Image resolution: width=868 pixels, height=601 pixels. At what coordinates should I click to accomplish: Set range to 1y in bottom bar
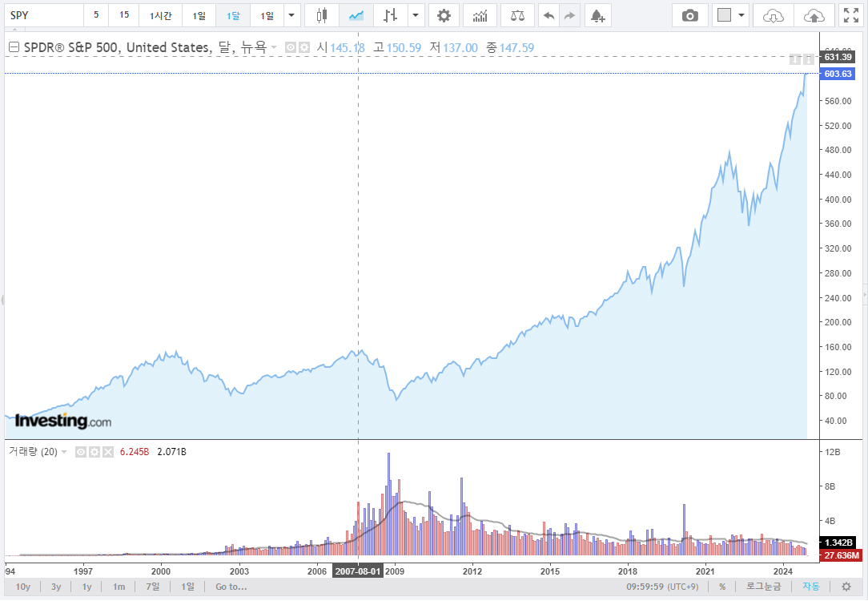[x=87, y=587]
